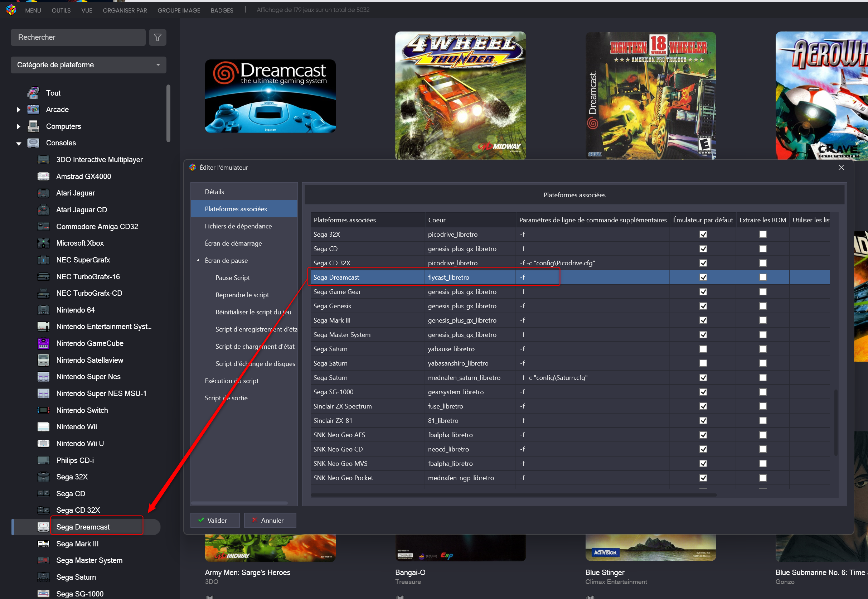Viewport: 868px width, 599px height.
Task: Close the Éditer l'émulateur dialog
Action: coord(841,168)
